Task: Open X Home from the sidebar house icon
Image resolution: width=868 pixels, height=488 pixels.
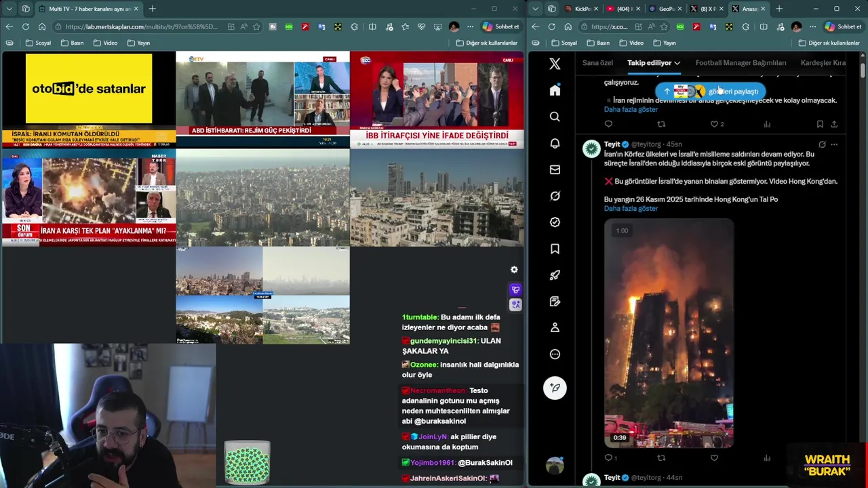Action: (x=555, y=90)
